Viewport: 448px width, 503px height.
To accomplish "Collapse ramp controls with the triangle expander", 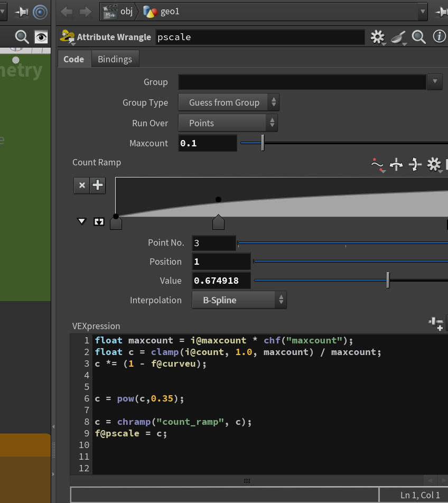I will coord(81,221).
